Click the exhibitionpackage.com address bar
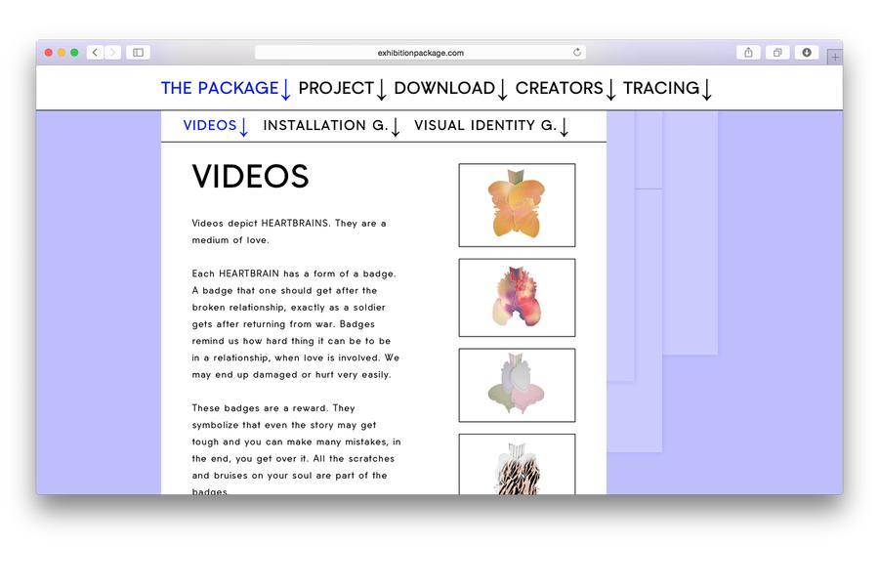 point(420,53)
